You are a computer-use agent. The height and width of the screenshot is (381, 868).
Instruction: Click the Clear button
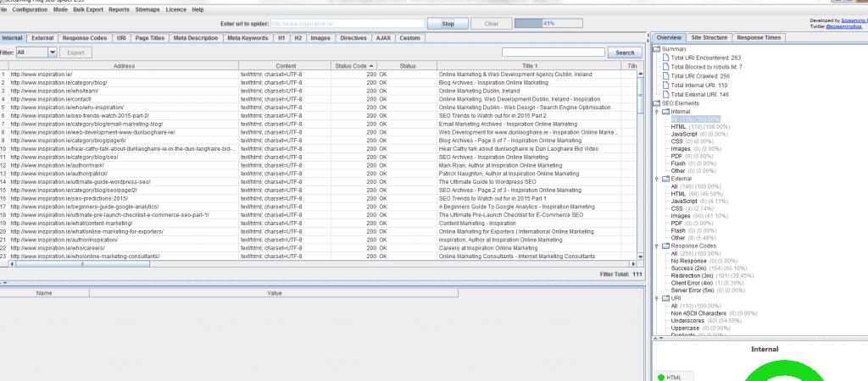pyautogui.click(x=491, y=24)
